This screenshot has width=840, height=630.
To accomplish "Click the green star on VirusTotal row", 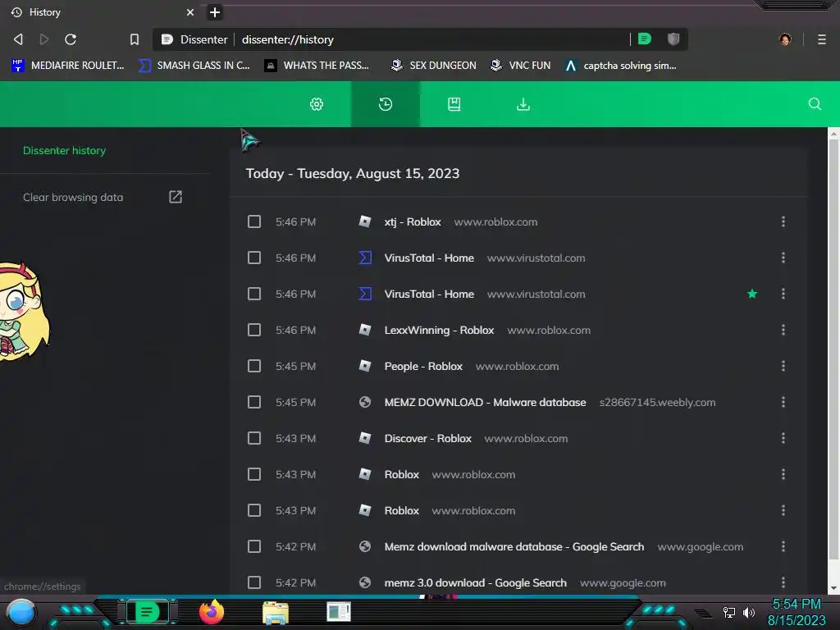I will point(752,294).
